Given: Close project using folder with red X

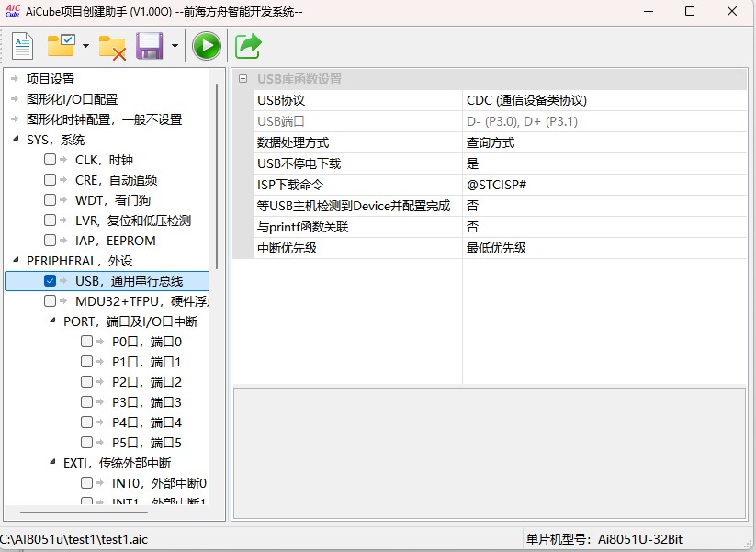Looking at the screenshot, I should pyautogui.click(x=112, y=47).
